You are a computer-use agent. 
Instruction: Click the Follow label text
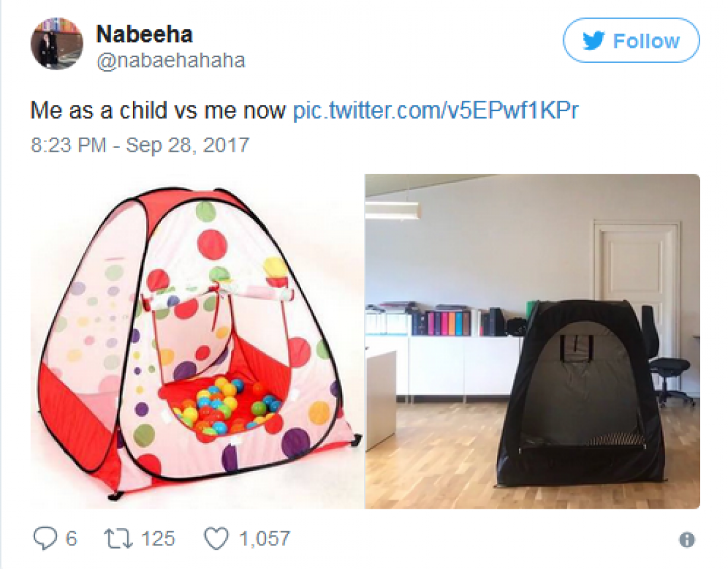[x=647, y=41]
